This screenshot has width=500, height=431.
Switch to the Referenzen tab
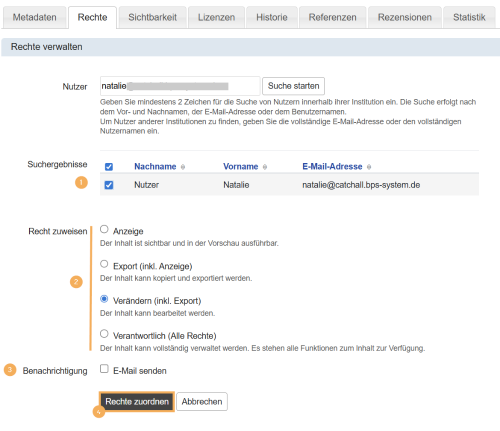[332, 17]
